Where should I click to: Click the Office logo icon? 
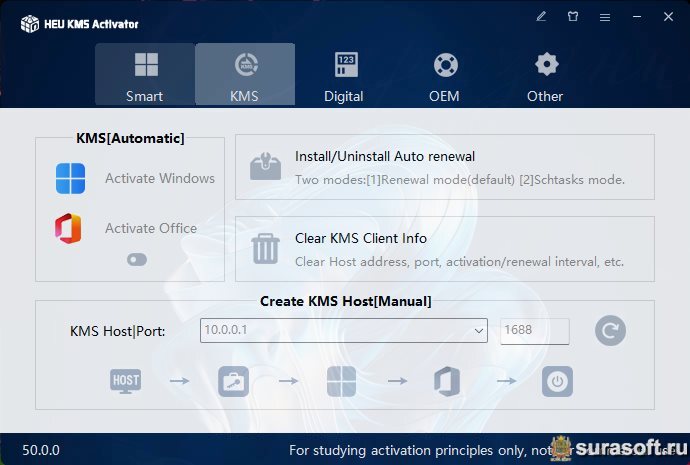coord(69,228)
